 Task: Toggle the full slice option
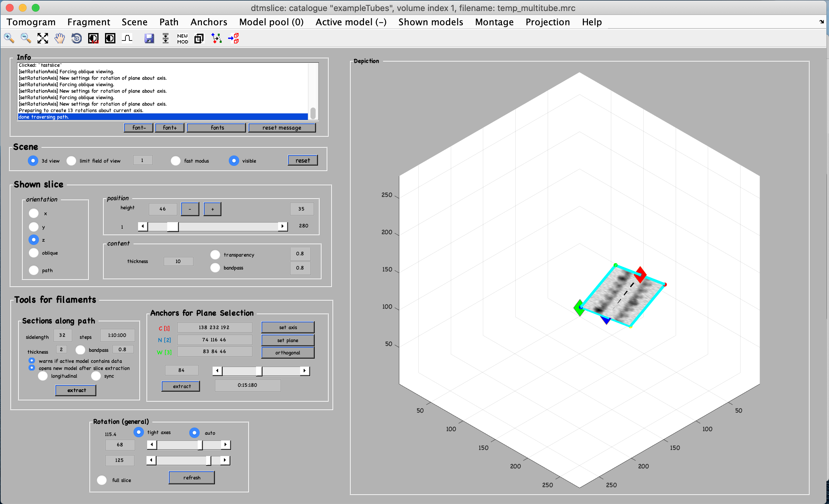pyautogui.click(x=102, y=480)
